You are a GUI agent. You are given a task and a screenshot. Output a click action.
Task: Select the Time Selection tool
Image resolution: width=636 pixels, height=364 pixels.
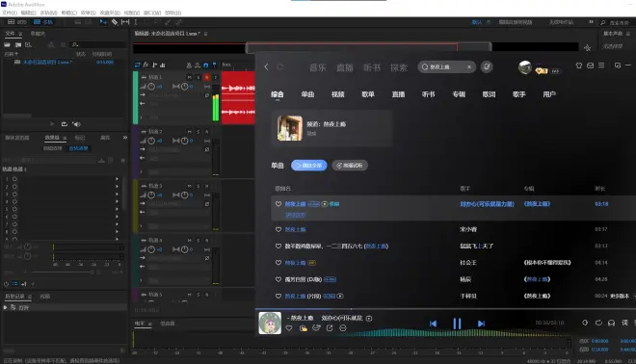(x=136, y=22)
